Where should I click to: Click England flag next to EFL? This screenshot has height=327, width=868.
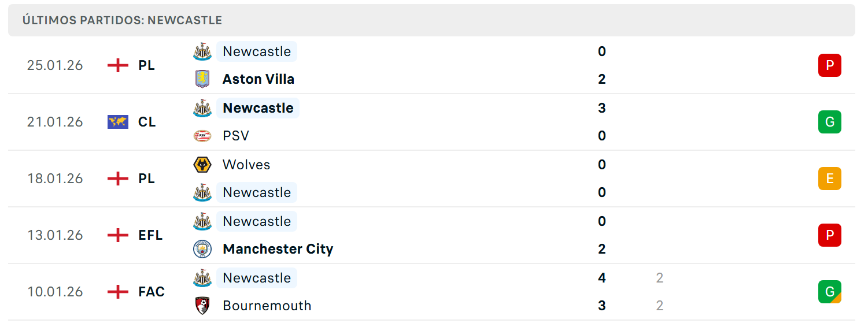click(x=118, y=235)
